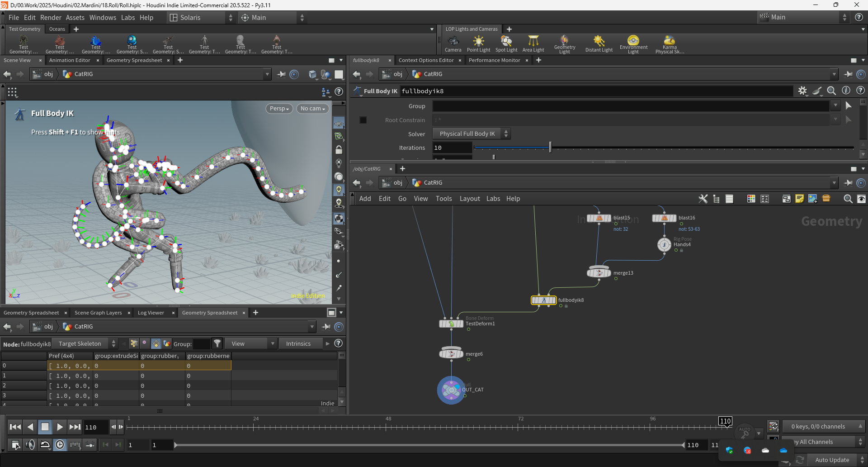Adjust the Iterations slider handle
Viewport: 868px width, 467px height.
550,147
